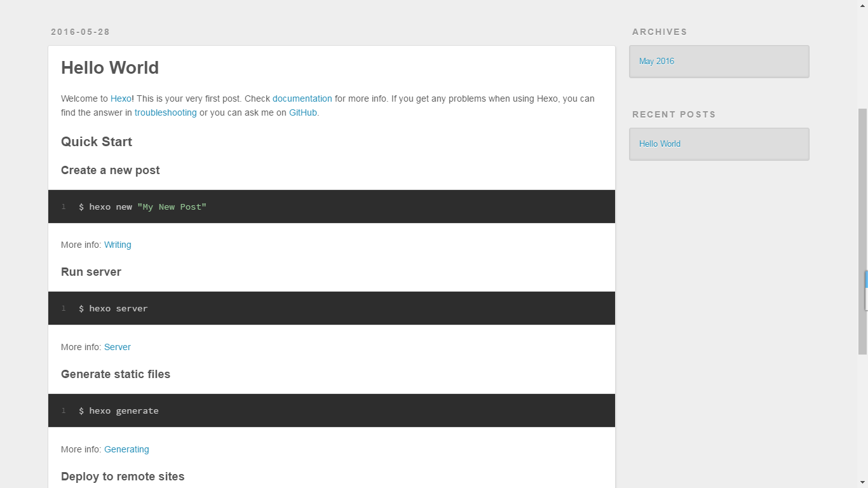Click the Hexo link in the intro
The width and height of the screenshot is (868, 488).
click(121, 98)
